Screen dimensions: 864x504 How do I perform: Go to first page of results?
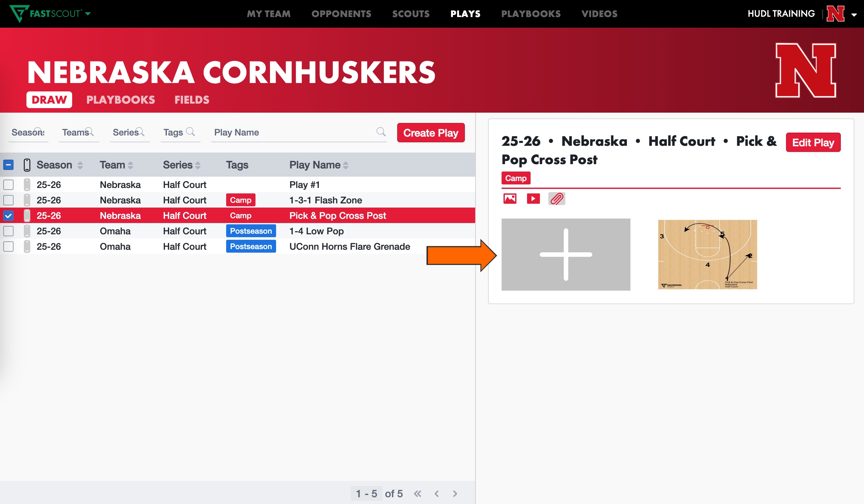pyautogui.click(x=417, y=494)
